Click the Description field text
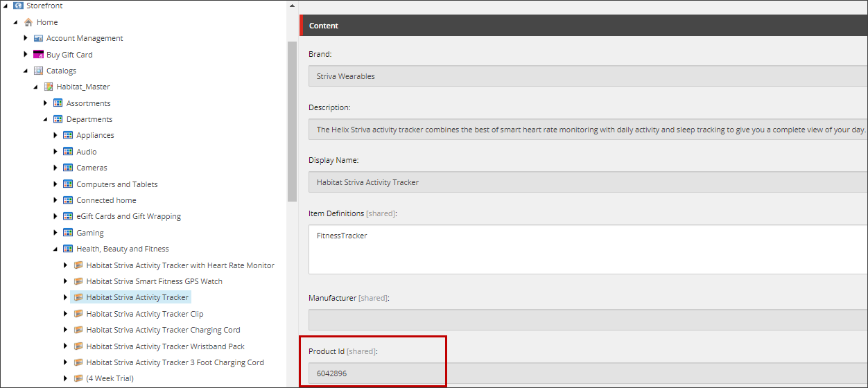 [x=588, y=130]
